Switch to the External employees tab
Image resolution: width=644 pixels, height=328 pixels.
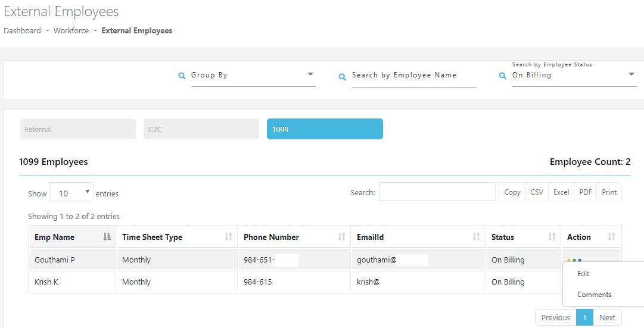(77, 129)
